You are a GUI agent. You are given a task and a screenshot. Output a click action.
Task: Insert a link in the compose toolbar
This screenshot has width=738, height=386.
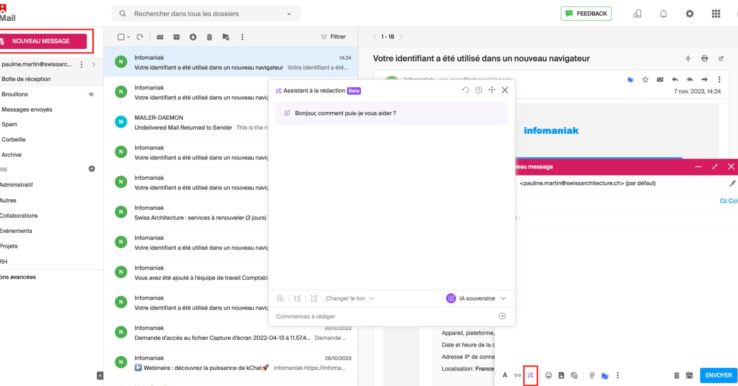pos(517,375)
